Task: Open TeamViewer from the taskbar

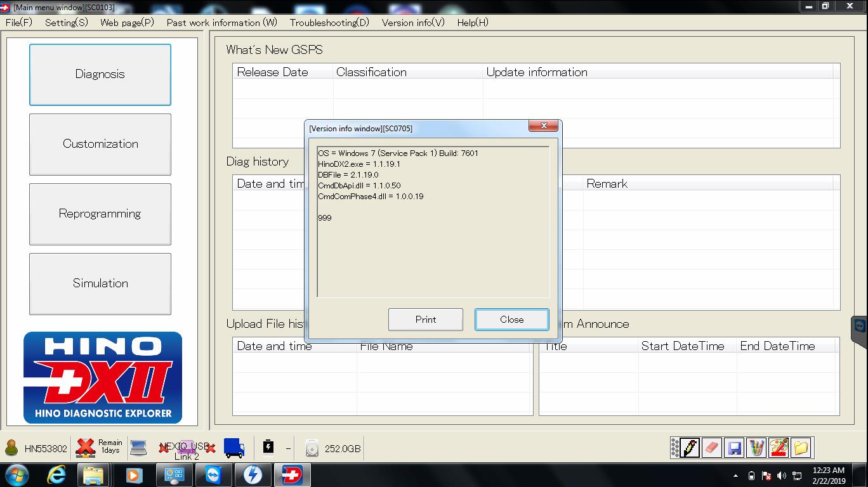Action: [213, 474]
